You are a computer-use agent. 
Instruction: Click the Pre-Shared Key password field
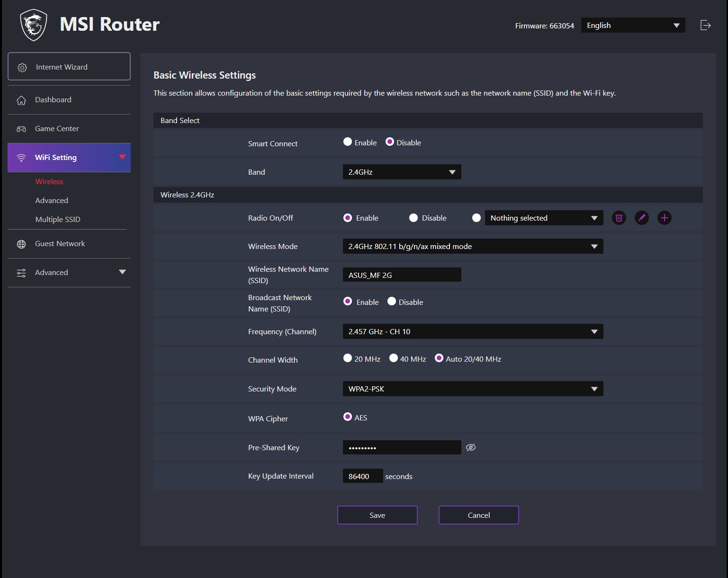pos(402,447)
